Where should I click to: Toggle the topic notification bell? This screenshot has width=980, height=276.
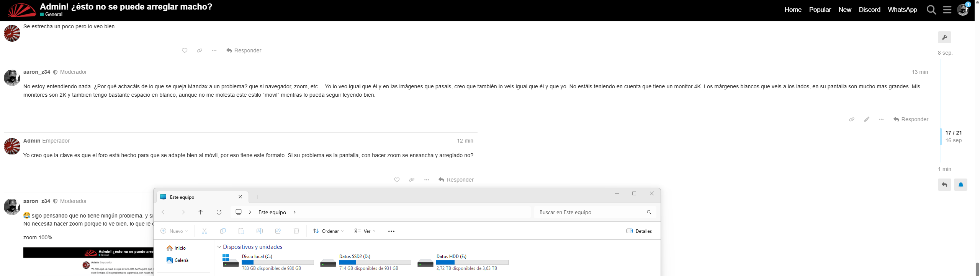pyautogui.click(x=960, y=185)
